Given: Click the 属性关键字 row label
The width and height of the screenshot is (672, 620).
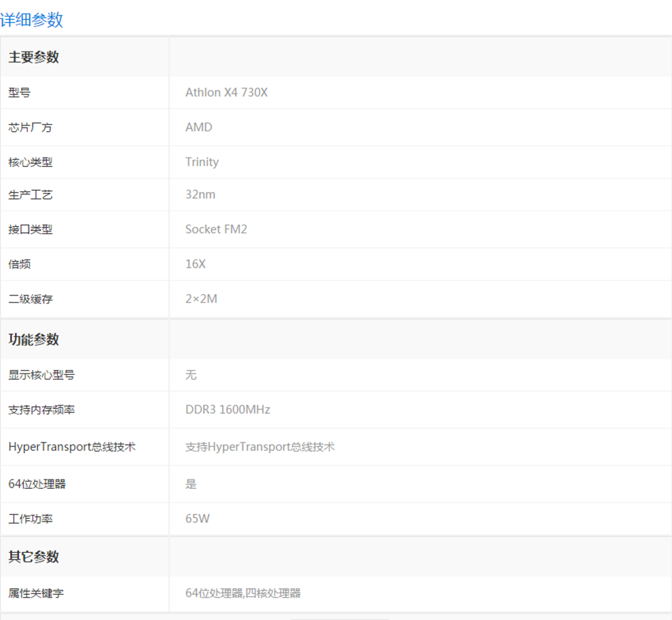Looking at the screenshot, I should (x=37, y=594).
